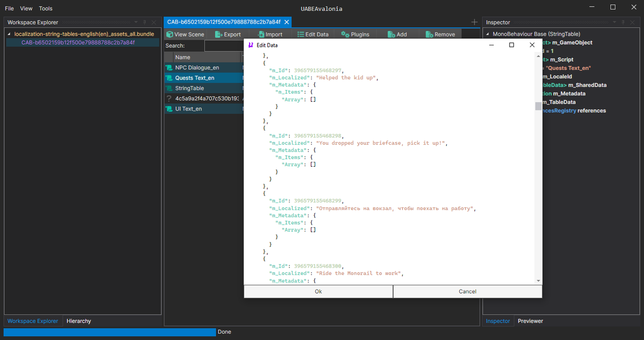The width and height of the screenshot is (644, 340).
Task: Open the File menu
Action: tap(9, 9)
